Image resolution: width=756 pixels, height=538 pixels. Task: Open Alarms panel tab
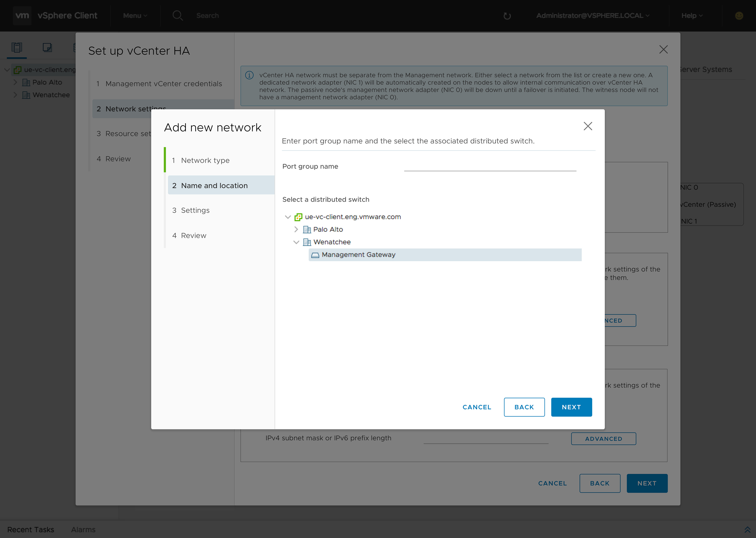(x=83, y=529)
